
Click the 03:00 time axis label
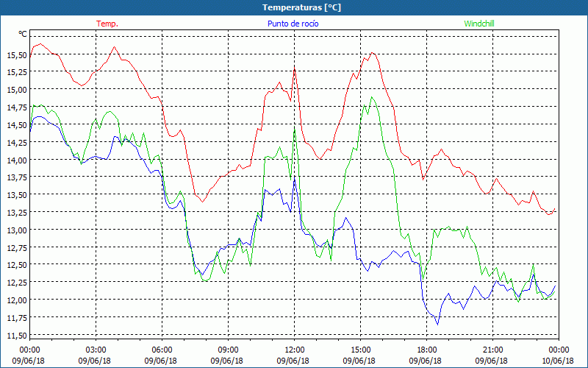tap(96, 350)
